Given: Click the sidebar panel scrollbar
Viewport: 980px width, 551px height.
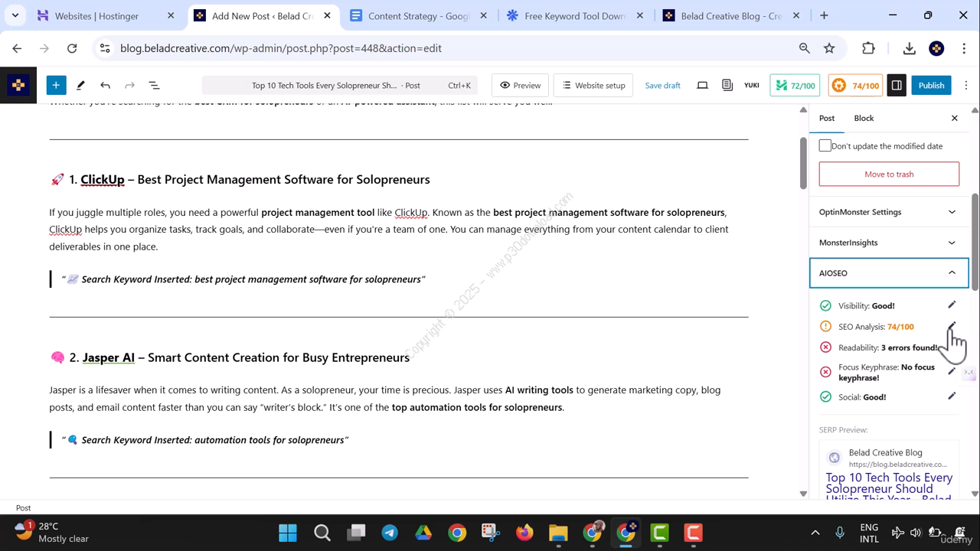Looking at the screenshot, I should click(x=975, y=241).
